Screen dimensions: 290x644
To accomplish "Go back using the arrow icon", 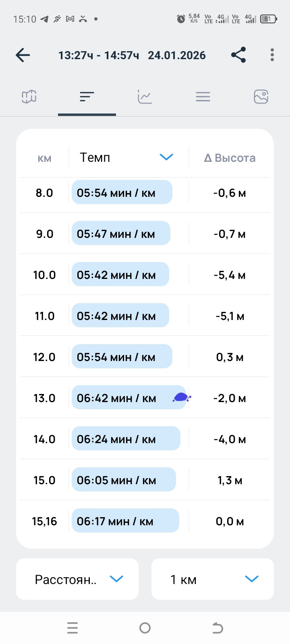I will click(23, 55).
